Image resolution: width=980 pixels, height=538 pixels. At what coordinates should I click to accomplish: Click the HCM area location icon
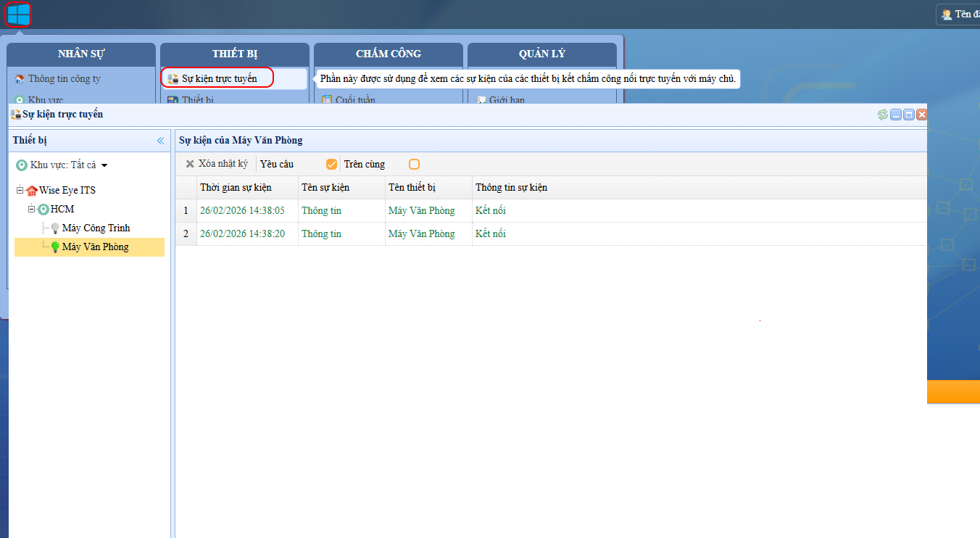click(x=43, y=210)
